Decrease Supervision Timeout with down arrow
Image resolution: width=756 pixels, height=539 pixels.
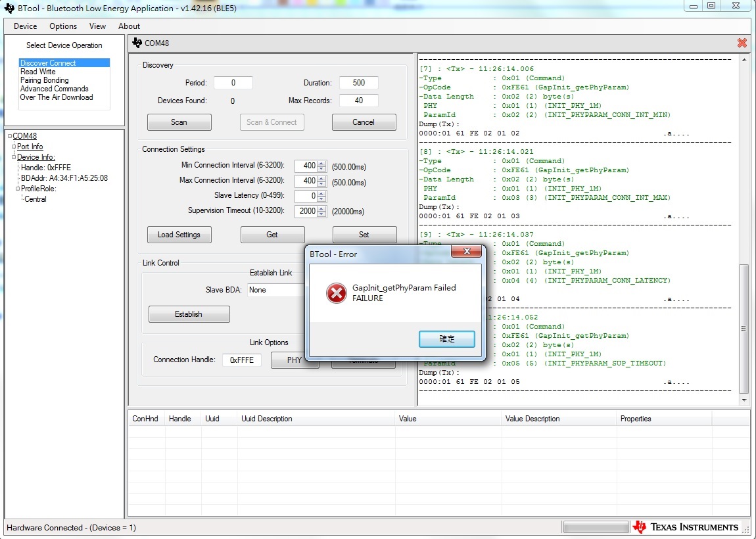click(x=321, y=214)
